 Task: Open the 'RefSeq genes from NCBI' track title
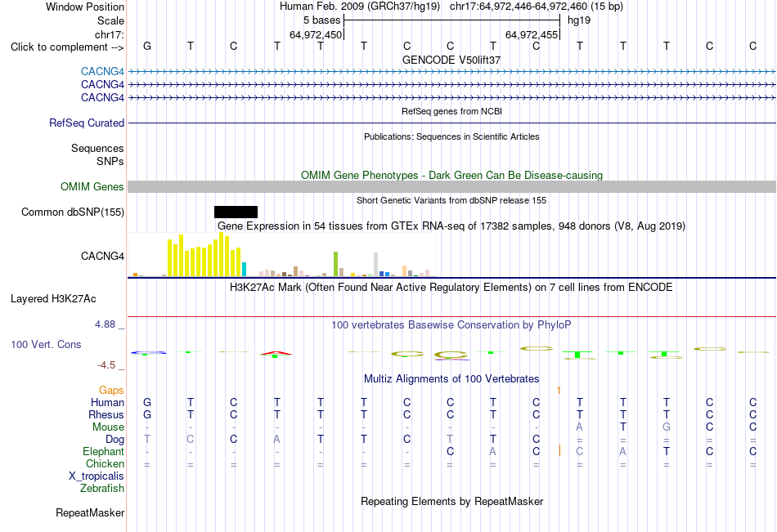451,111
